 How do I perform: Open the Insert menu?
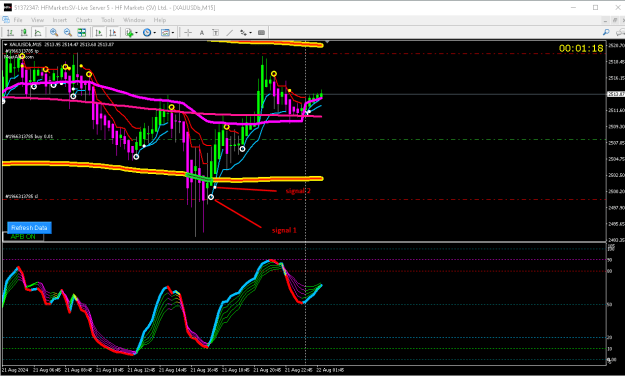[x=60, y=20]
